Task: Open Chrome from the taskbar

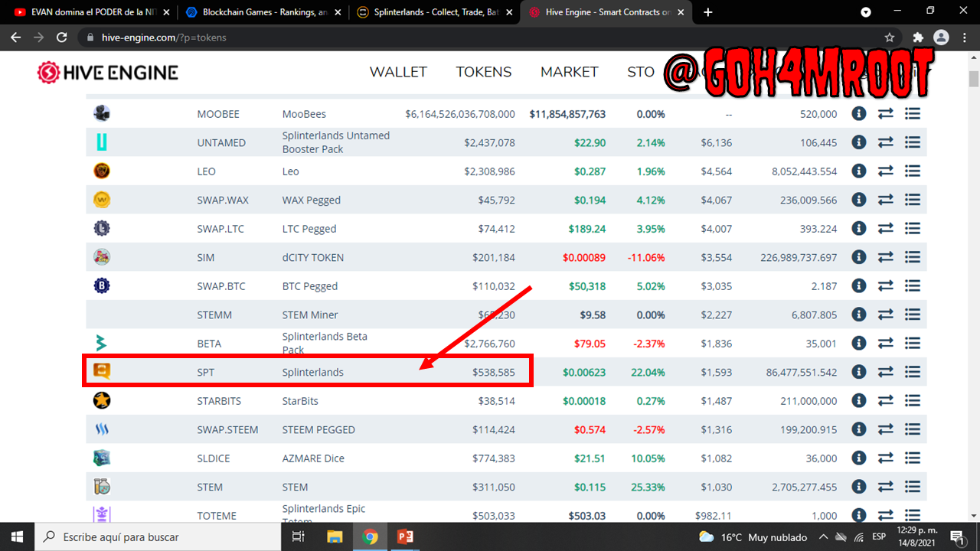Action: tap(370, 536)
